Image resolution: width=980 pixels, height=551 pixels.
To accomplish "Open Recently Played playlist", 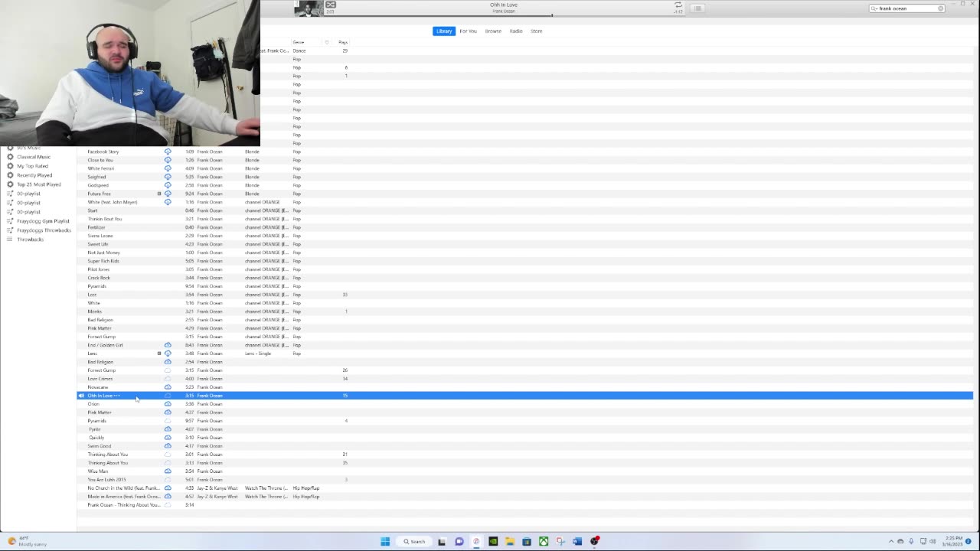I will [34, 175].
